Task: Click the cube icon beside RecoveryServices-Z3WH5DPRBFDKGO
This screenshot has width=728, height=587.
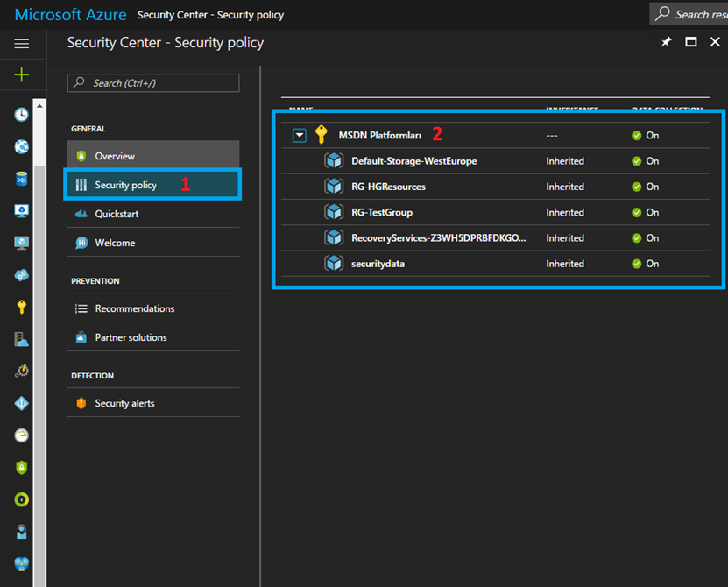Action: click(334, 237)
